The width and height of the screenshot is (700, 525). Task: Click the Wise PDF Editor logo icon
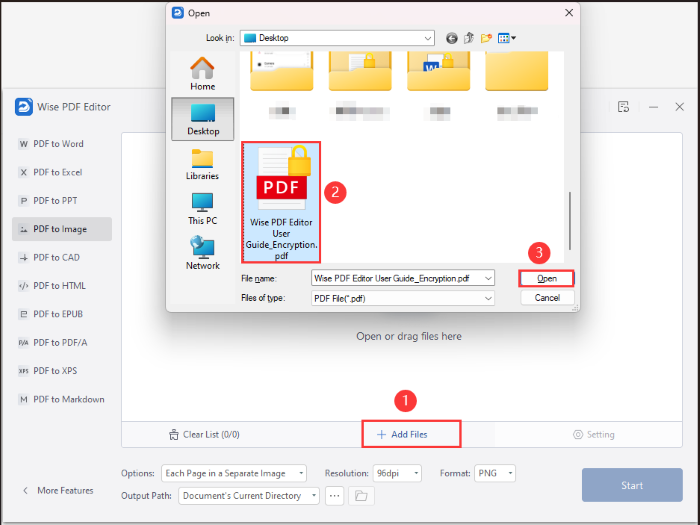24,107
